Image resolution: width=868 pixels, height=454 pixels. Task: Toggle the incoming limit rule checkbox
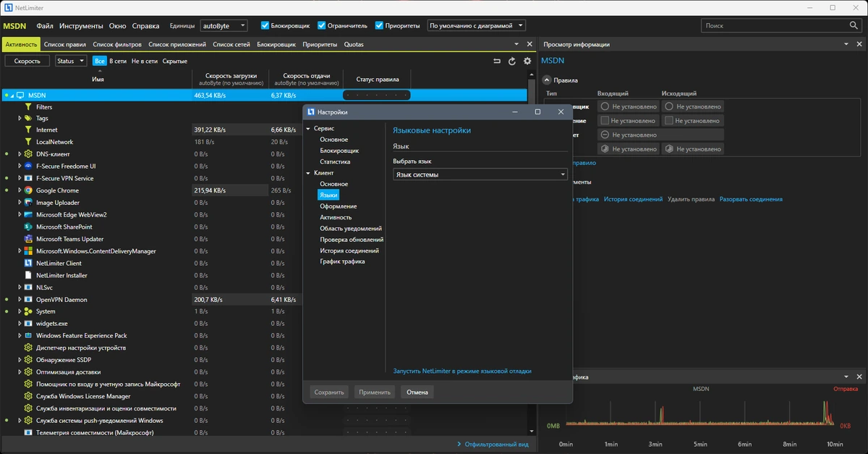(605, 121)
